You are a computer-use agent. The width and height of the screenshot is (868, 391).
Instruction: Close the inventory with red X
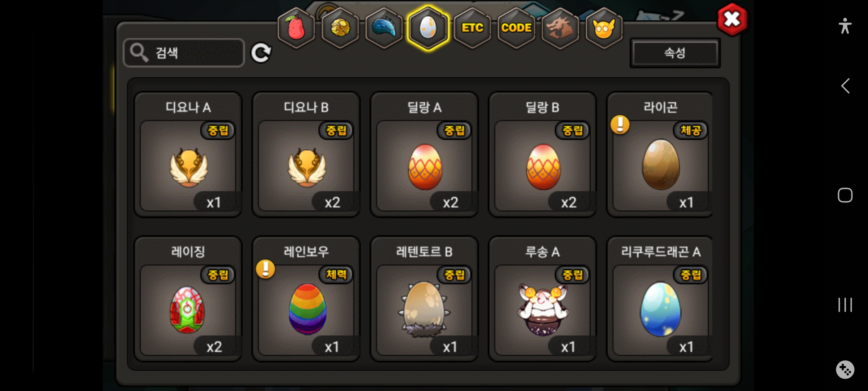pyautogui.click(x=732, y=20)
